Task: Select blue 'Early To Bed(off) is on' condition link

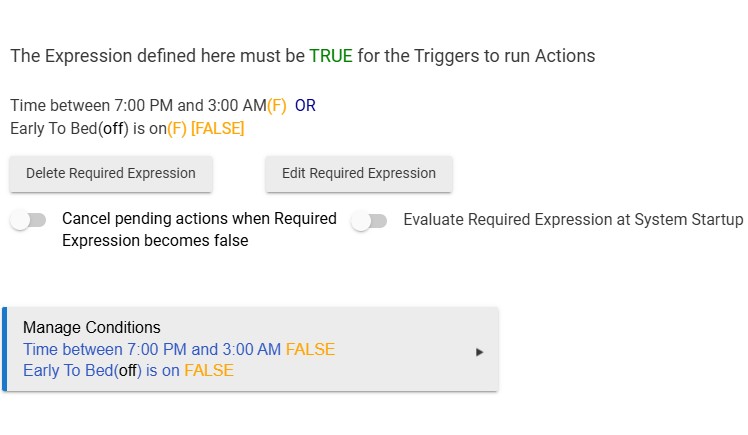Action: (101, 371)
